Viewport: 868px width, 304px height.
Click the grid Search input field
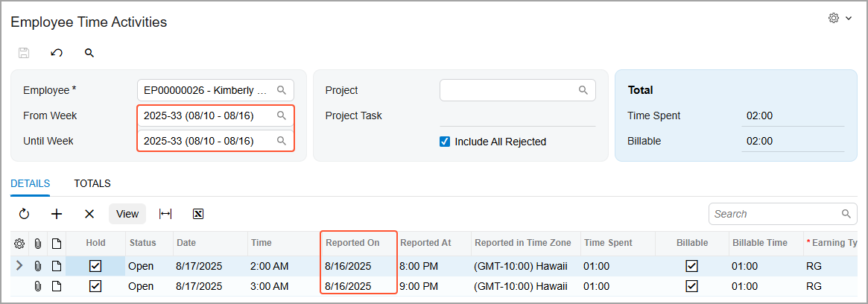(x=775, y=214)
